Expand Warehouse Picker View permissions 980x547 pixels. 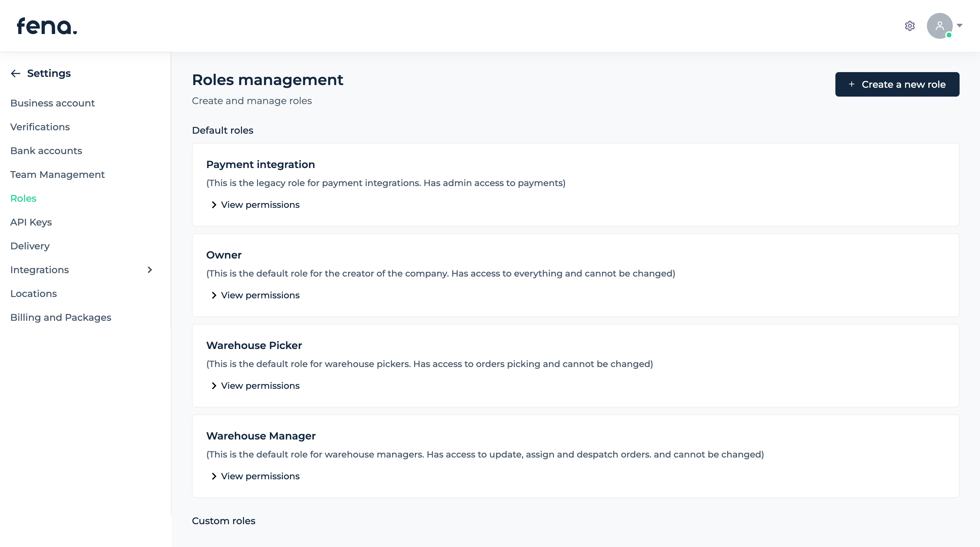coord(255,385)
